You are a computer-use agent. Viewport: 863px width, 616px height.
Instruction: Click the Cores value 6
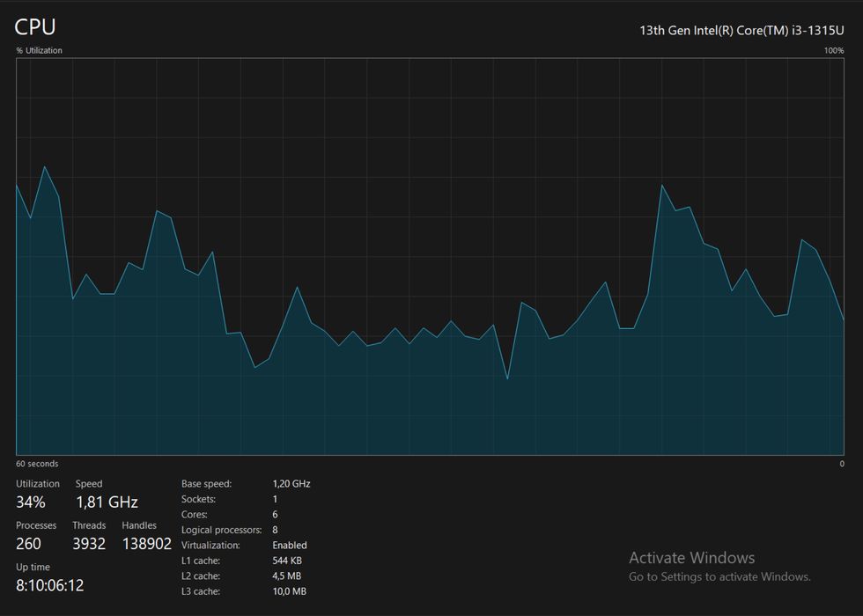click(x=275, y=514)
